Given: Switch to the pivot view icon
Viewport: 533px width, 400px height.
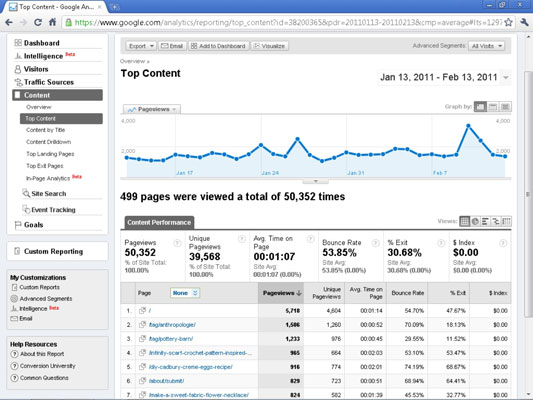Looking at the screenshot, I should pos(506,222).
